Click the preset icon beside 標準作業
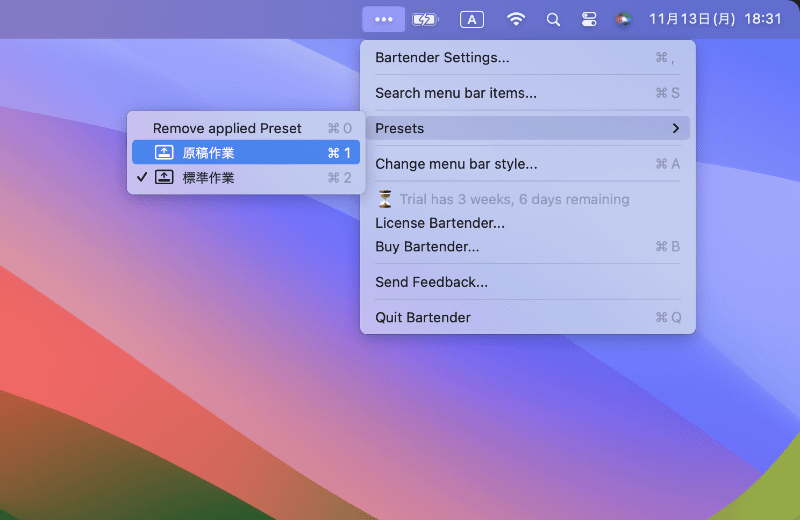The height and width of the screenshot is (520, 800). coord(164,177)
